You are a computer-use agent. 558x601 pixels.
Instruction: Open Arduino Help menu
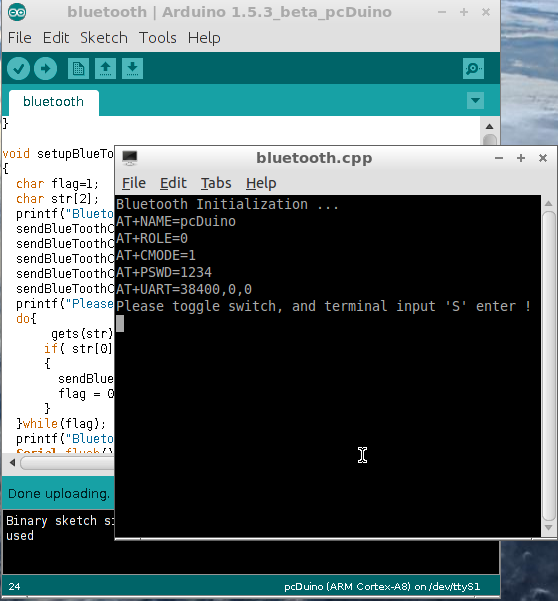(x=204, y=38)
